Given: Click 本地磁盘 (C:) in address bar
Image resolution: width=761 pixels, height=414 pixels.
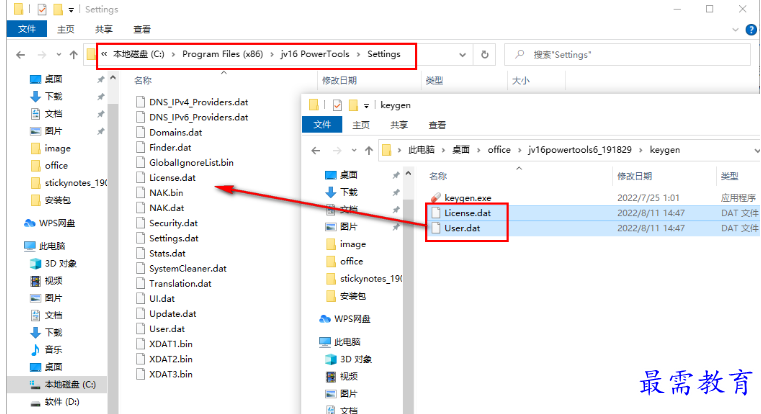Looking at the screenshot, I should 139,54.
